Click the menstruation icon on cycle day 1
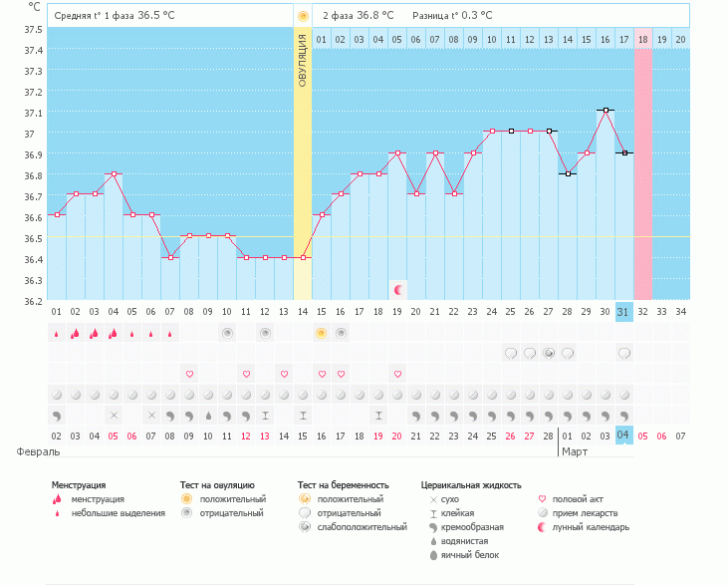Screen dimensions: 728x585 pos(57,333)
